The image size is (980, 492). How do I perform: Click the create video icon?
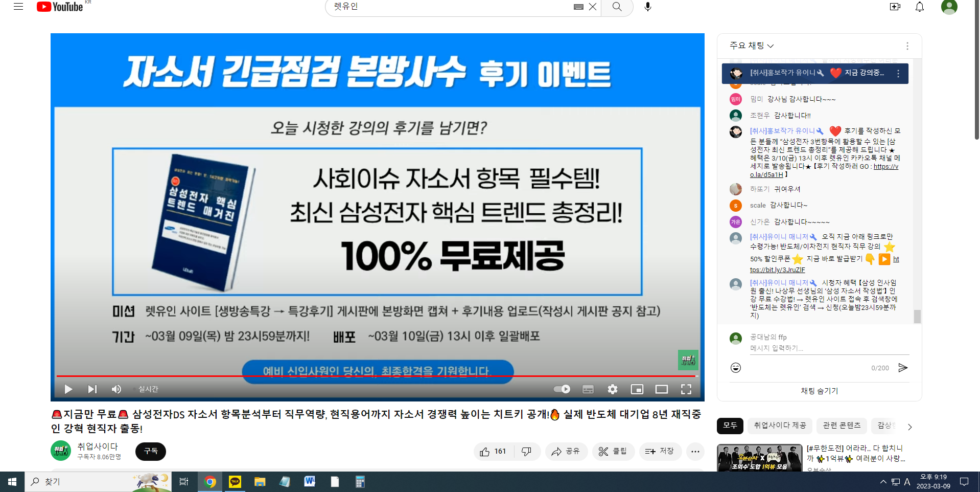[x=895, y=7]
